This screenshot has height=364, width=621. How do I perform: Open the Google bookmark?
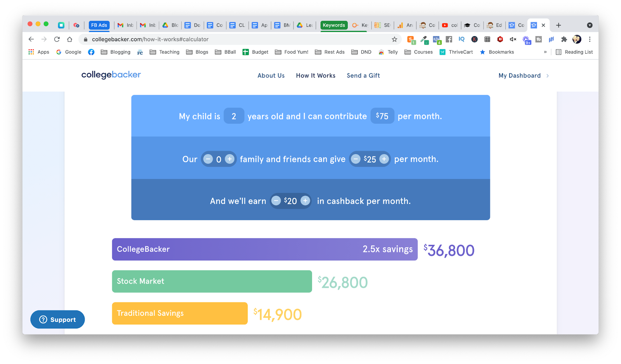69,52
